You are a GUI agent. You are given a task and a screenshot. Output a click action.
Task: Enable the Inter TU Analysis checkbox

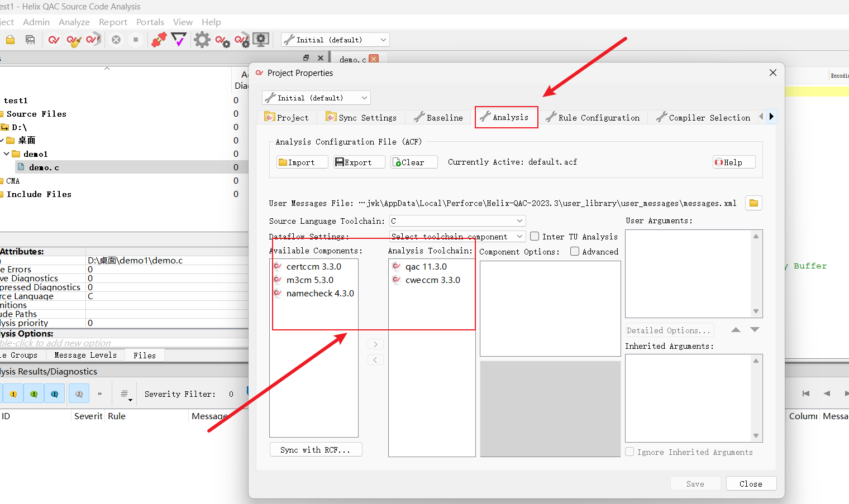[x=535, y=236]
